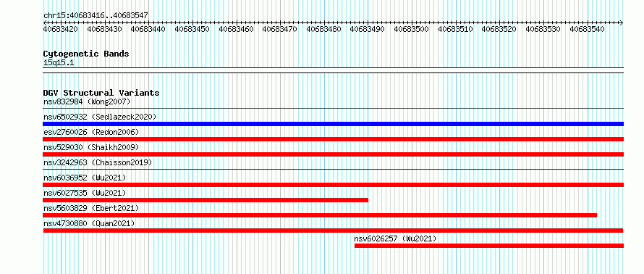Click ruler position 40683420

click(x=61, y=29)
